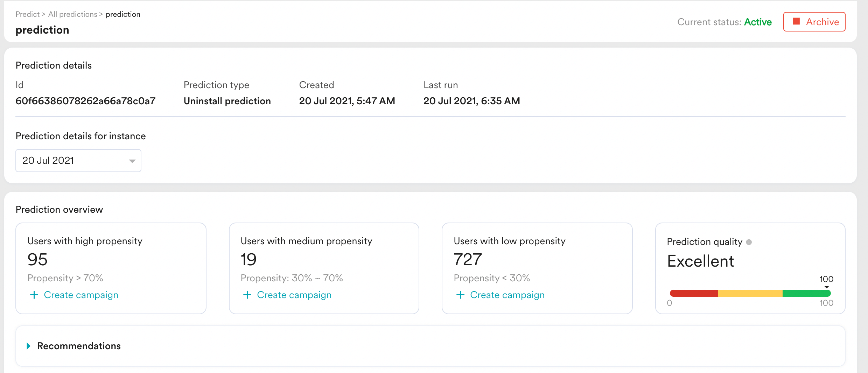Expand the Recommendations section triangle
This screenshot has width=868, height=373.
[x=29, y=346]
